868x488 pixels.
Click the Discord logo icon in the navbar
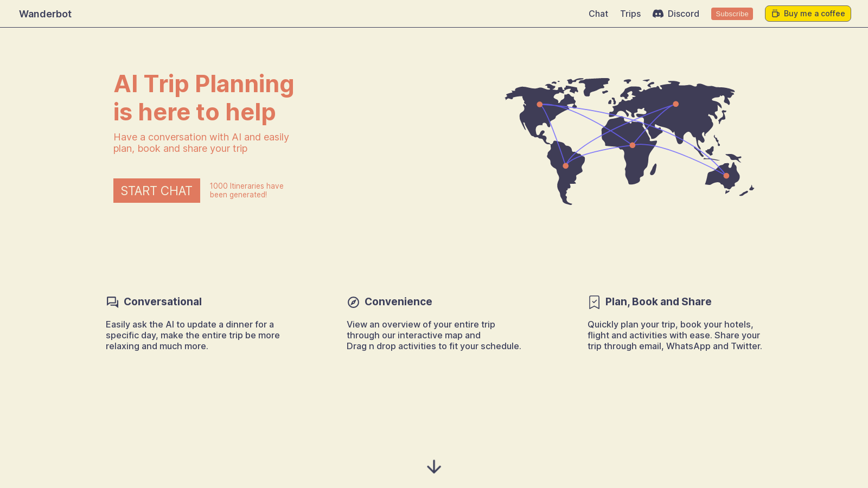pyautogui.click(x=658, y=14)
